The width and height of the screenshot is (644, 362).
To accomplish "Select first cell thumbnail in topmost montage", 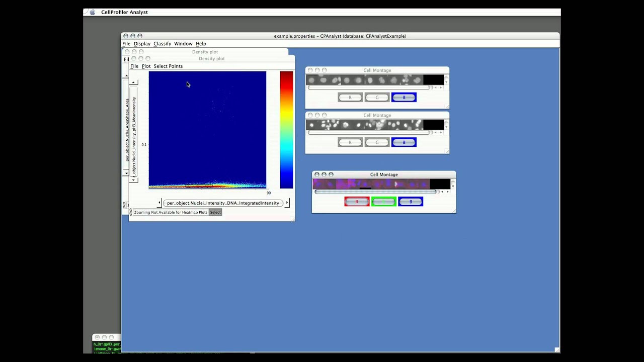I will [311, 80].
